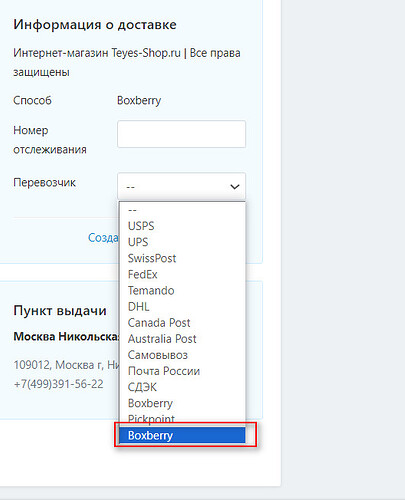Select Canada Post carrier
The image size is (405, 500).
(x=182, y=323)
